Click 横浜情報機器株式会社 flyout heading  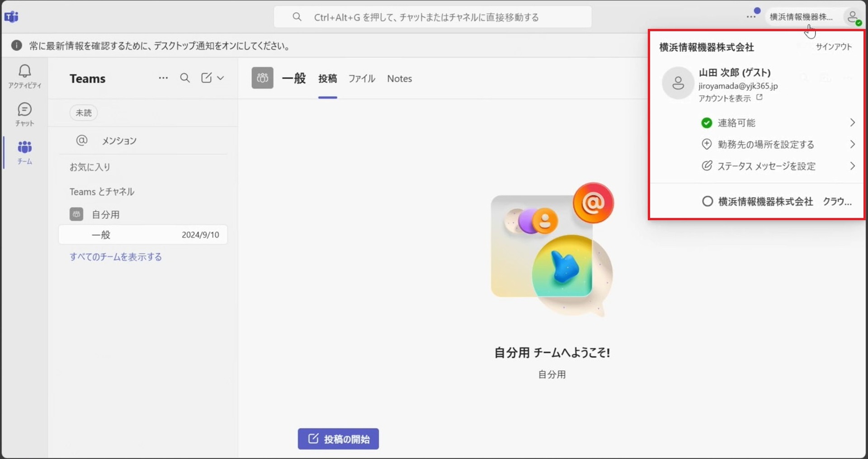(707, 47)
